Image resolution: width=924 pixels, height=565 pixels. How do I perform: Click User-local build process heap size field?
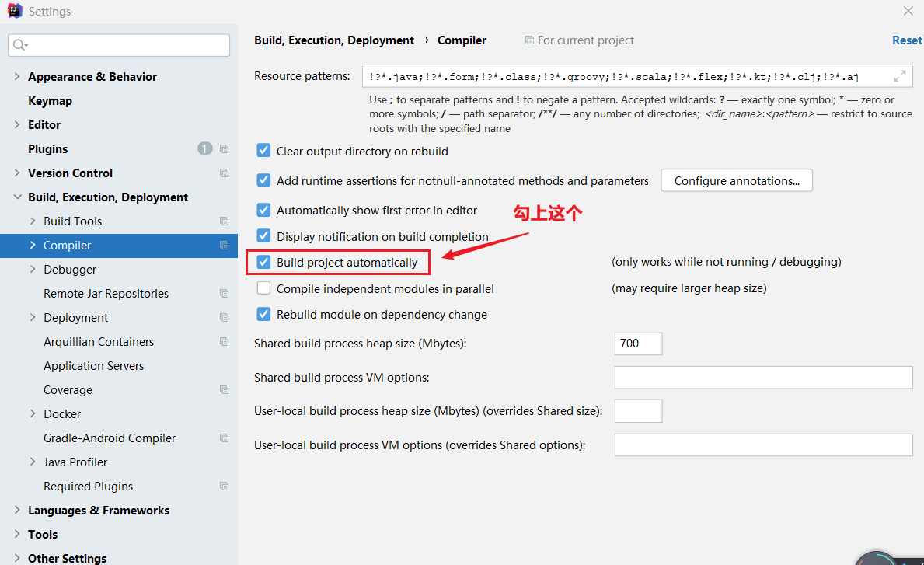638,411
